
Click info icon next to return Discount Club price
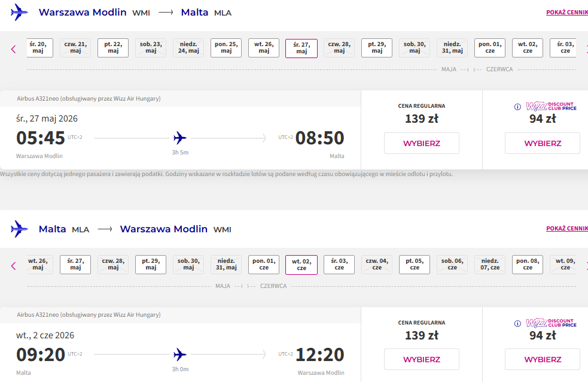pyautogui.click(x=517, y=323)
